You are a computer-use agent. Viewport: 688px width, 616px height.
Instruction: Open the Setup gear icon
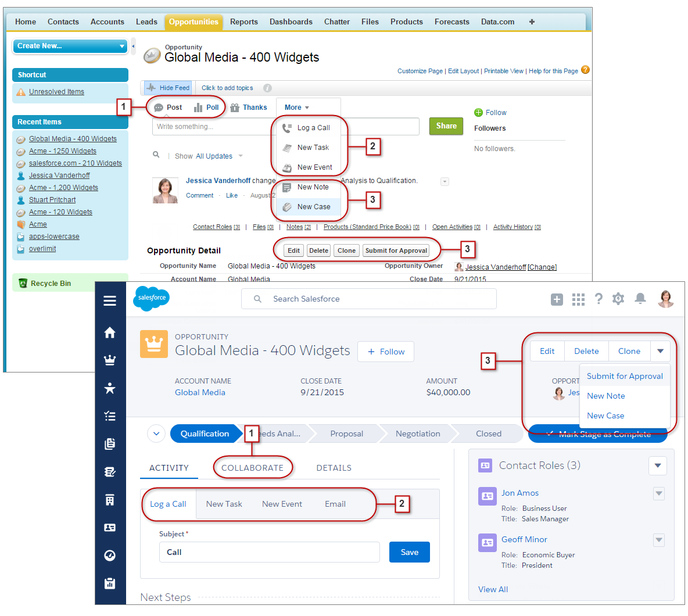point(618,299)
